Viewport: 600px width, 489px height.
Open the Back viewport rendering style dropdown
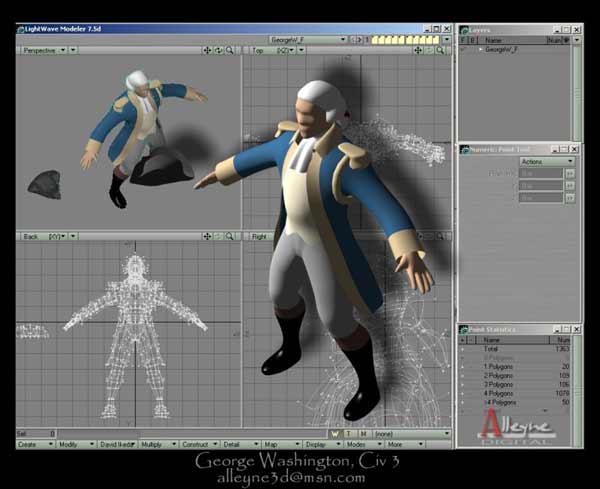coord(73,236)
